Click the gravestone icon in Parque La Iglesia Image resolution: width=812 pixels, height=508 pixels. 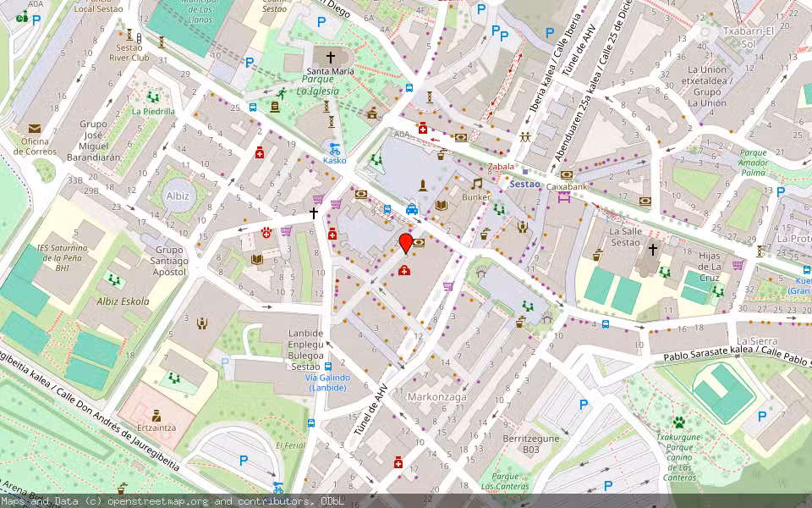coord(274,107)
